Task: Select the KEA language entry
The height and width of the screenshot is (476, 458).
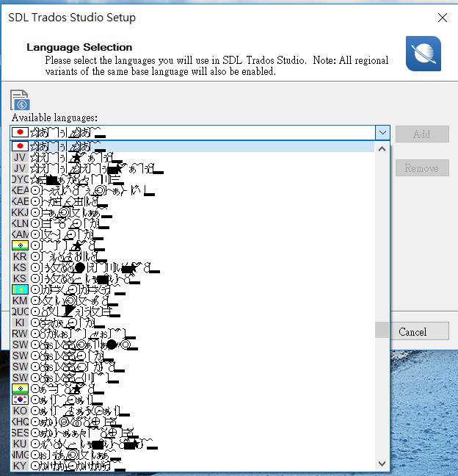Action: coord(192,190)
